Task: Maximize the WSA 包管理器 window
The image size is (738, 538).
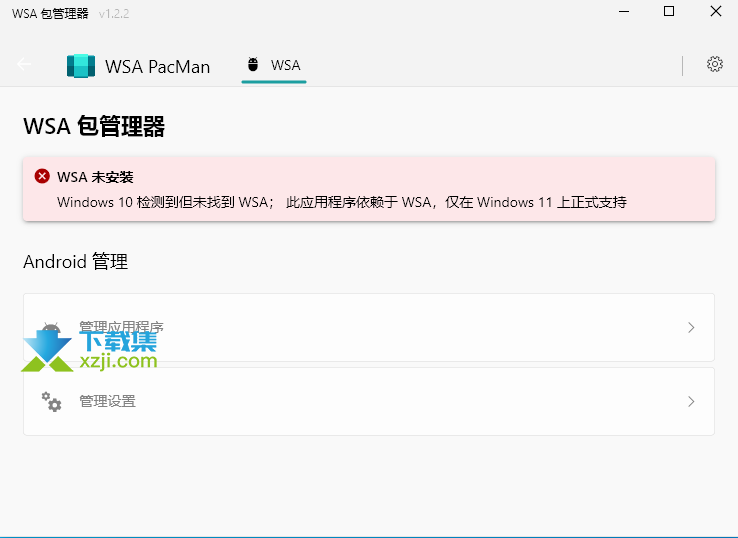Action: [x=669, y=12]
